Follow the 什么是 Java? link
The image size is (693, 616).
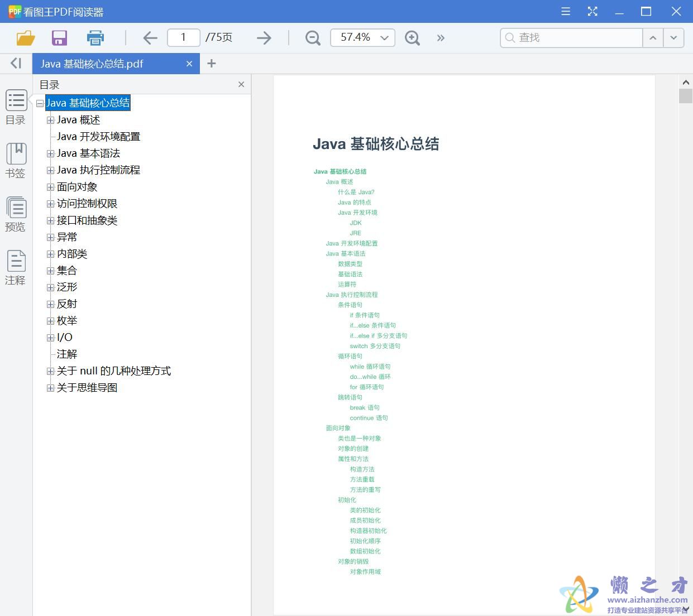coord(356,192)
